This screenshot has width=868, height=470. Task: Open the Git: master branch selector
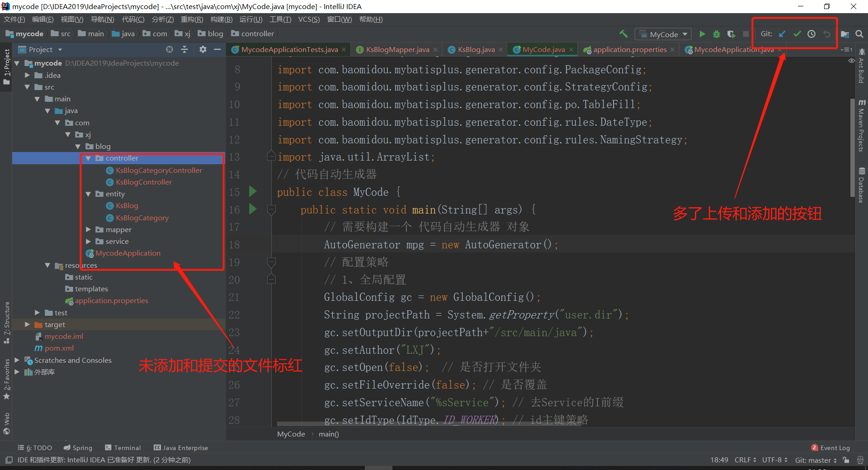click(816, 460)
